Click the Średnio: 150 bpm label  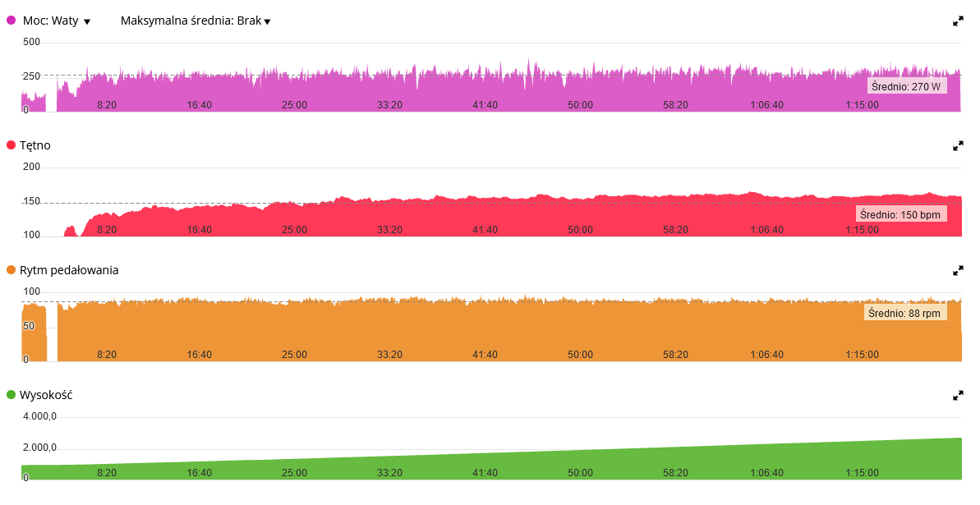click(900, 214)
